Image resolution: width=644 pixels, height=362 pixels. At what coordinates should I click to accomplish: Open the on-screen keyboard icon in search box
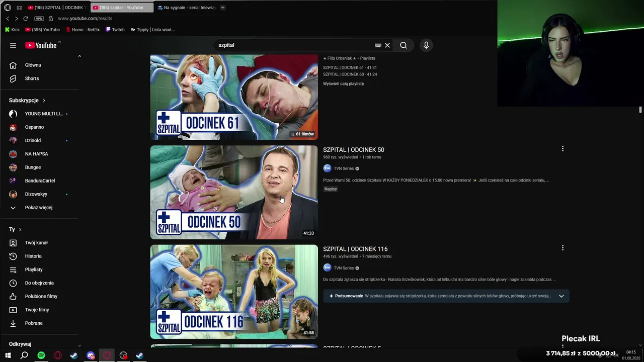coord(378,45)
